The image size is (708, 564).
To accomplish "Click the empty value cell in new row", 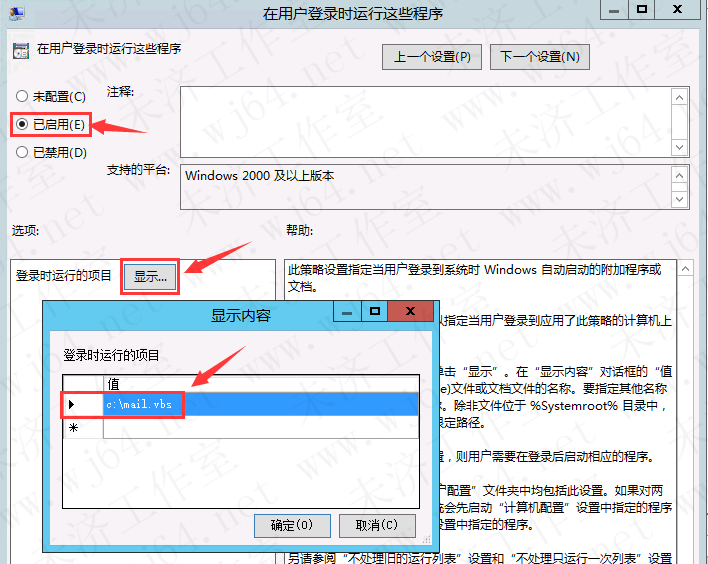I will (x=261, y=427).
